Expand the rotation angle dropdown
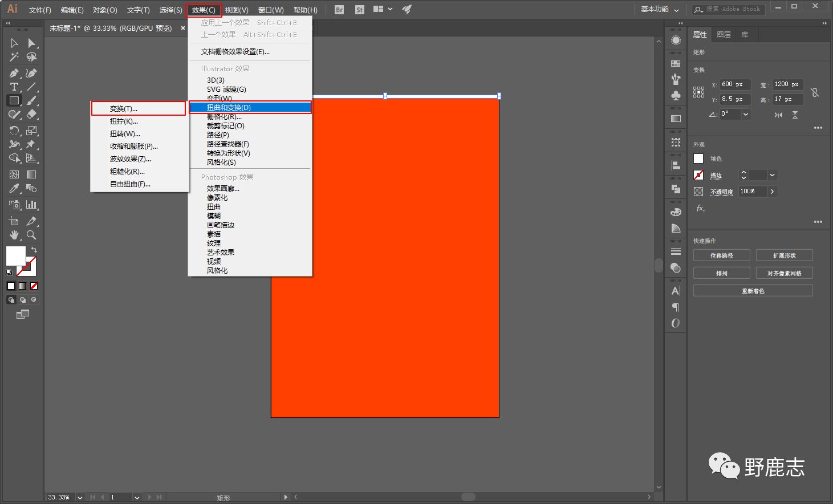This screenshot has height=504, width=833. [745, 114]
